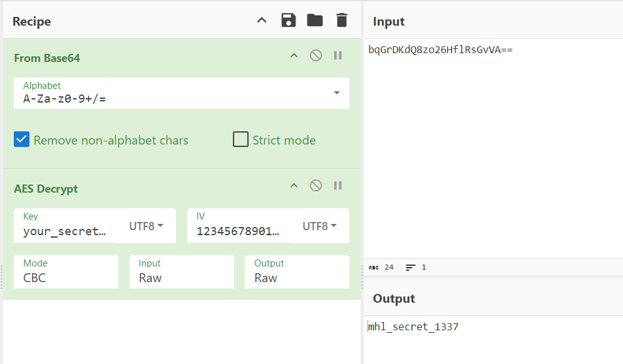Load a recipe via folder icon

point(315,21)
